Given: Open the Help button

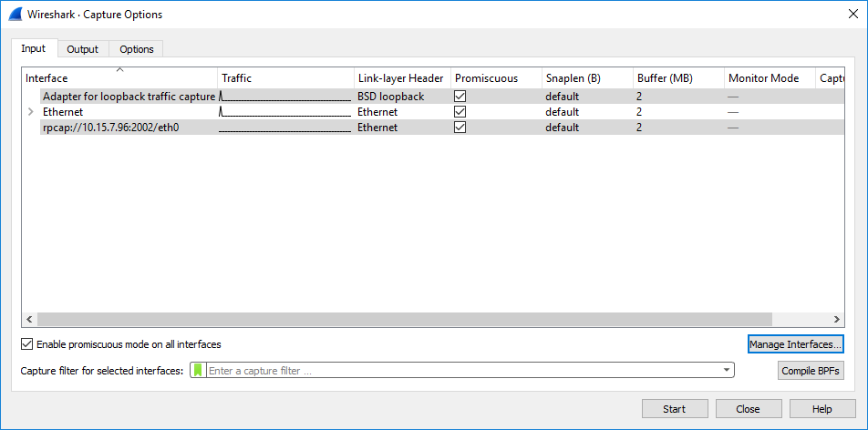Looking at the screenshot, I should click(x=822, y=409).
